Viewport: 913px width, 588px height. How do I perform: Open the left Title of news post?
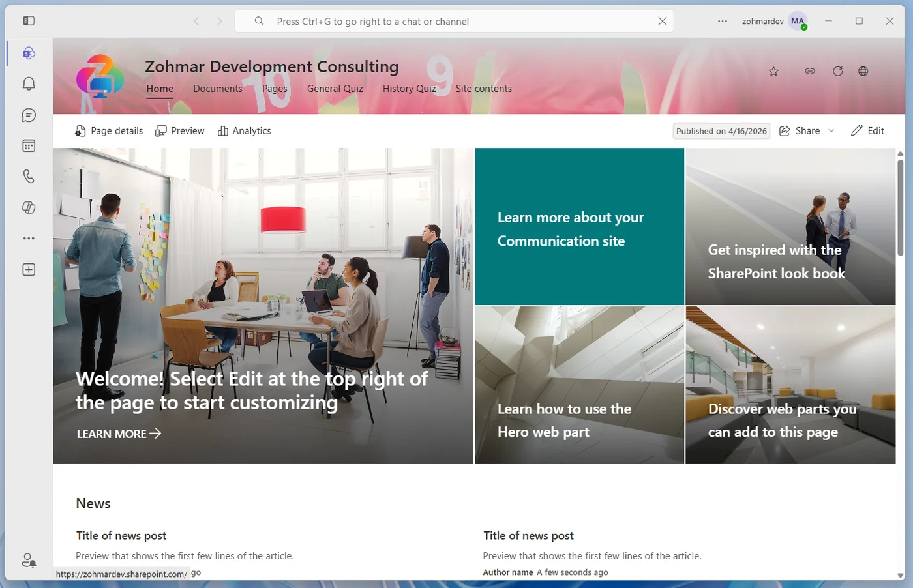click(121, 535)
